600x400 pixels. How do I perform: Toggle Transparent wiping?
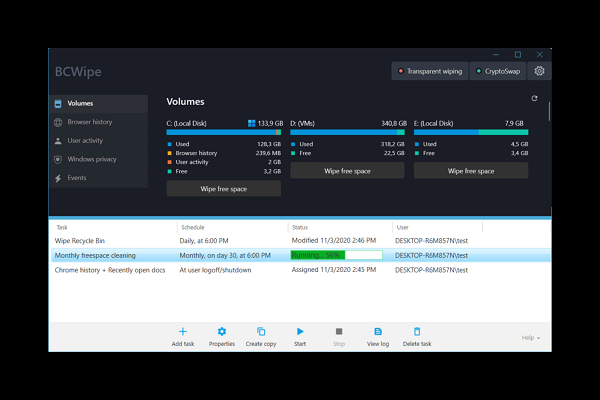430,71
